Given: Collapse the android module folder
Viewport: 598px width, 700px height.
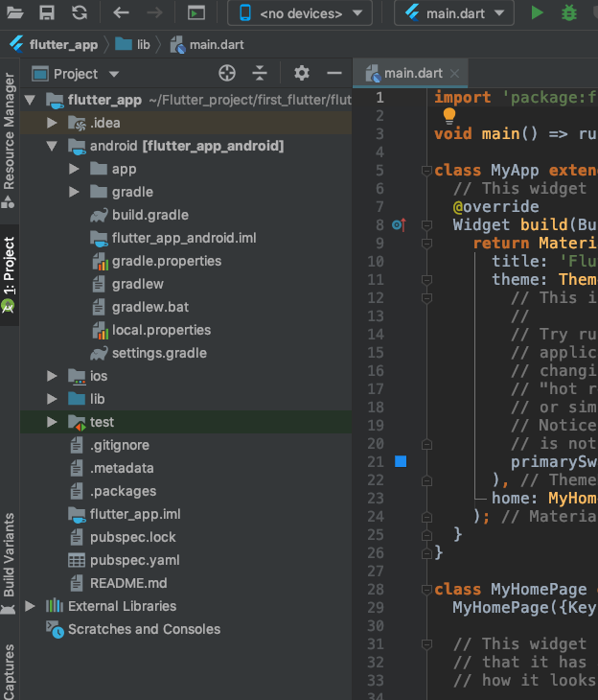Looking at the screenshot, I should click(52, 146).
